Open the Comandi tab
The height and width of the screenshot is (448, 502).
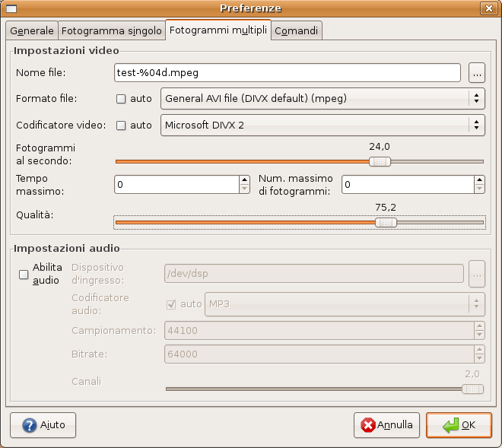(x=297, y=31)
